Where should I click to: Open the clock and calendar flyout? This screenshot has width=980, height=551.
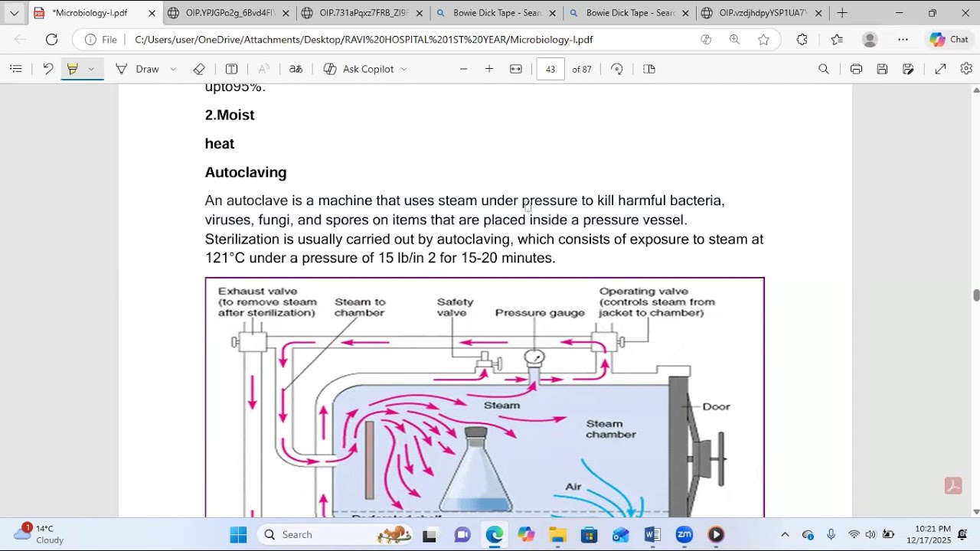tap(933, 534)
